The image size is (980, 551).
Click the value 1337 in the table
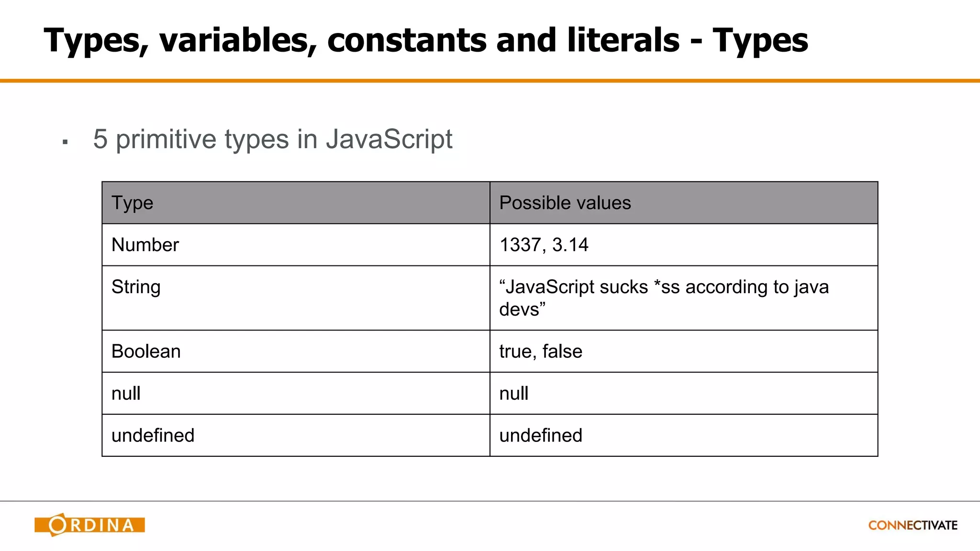point(520,245)
